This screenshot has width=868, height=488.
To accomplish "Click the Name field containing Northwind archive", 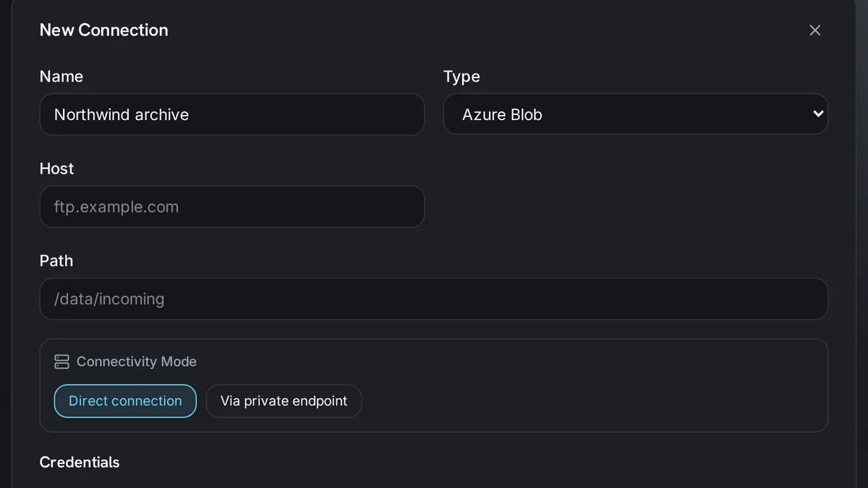I will point(231,114).
